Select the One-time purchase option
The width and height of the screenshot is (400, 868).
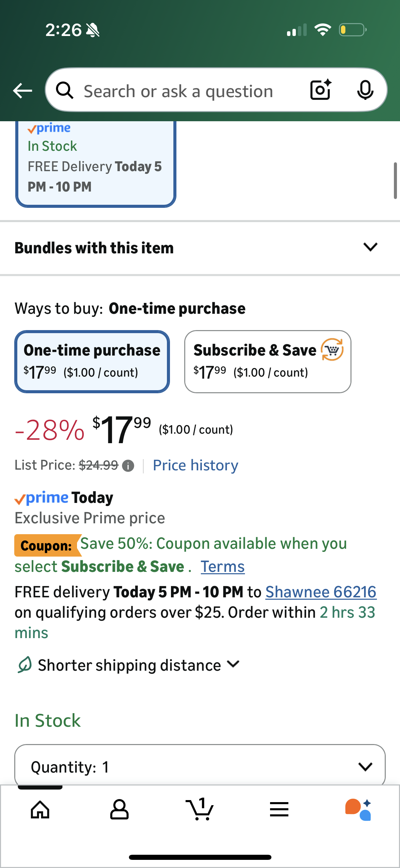(x=92, y=361)
